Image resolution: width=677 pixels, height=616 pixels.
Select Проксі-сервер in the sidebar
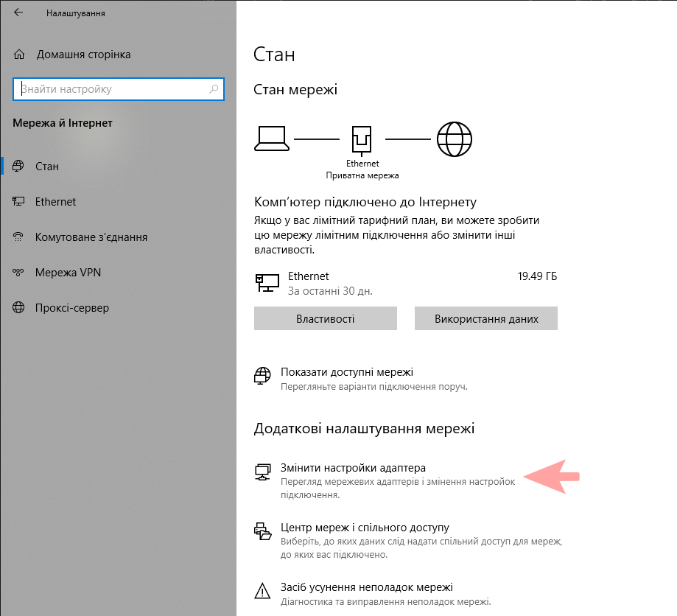71,307
